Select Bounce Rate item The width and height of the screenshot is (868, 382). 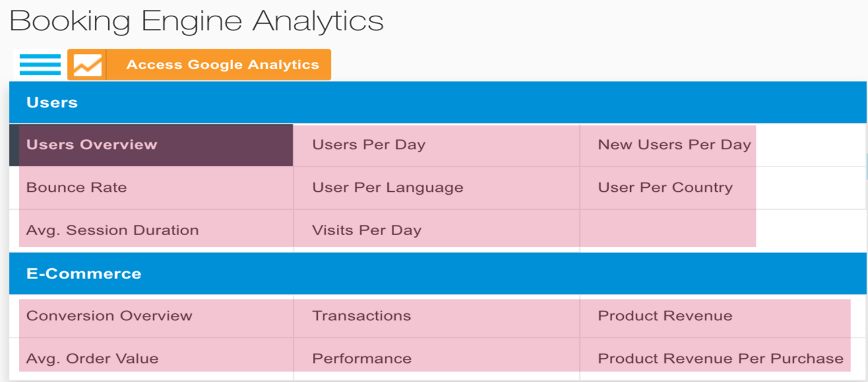151,188
